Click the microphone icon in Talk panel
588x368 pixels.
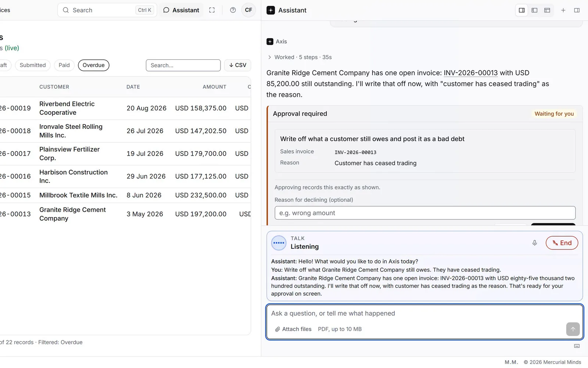[535, 243]
